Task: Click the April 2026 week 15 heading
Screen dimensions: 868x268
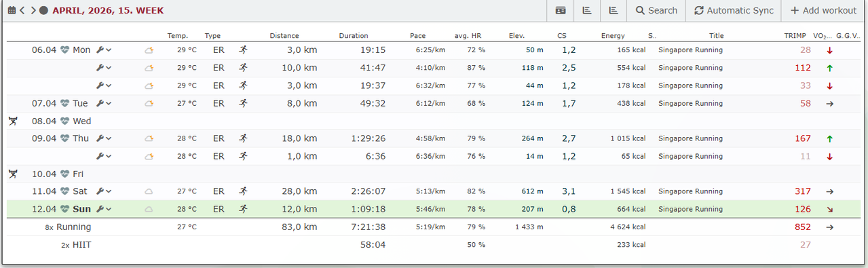Action: point(108,11)
